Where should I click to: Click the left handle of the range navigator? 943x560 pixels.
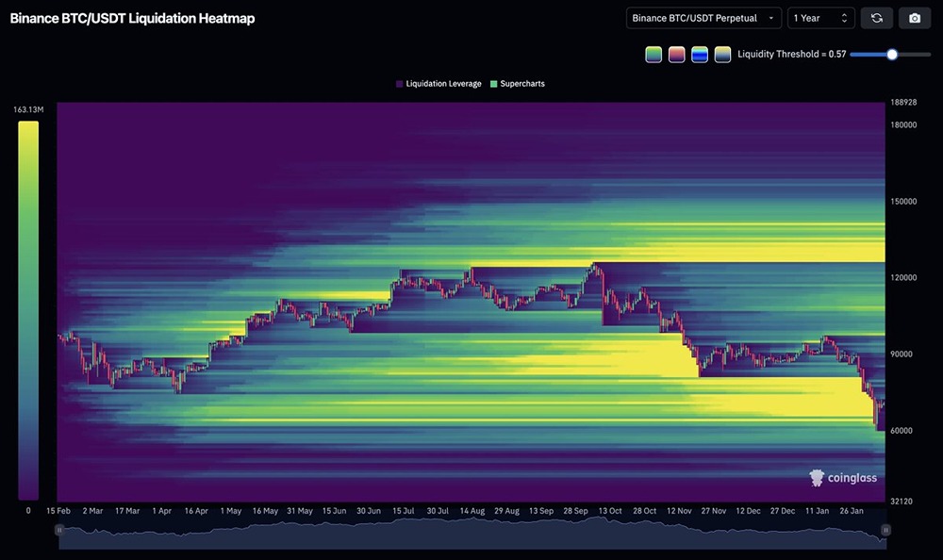click(x=58, y=530)
